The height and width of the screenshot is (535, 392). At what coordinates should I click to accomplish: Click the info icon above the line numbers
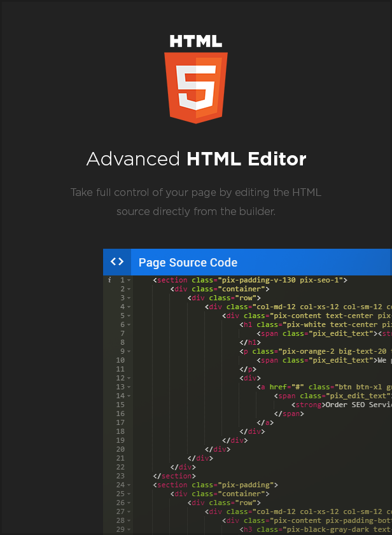point(108,279)
